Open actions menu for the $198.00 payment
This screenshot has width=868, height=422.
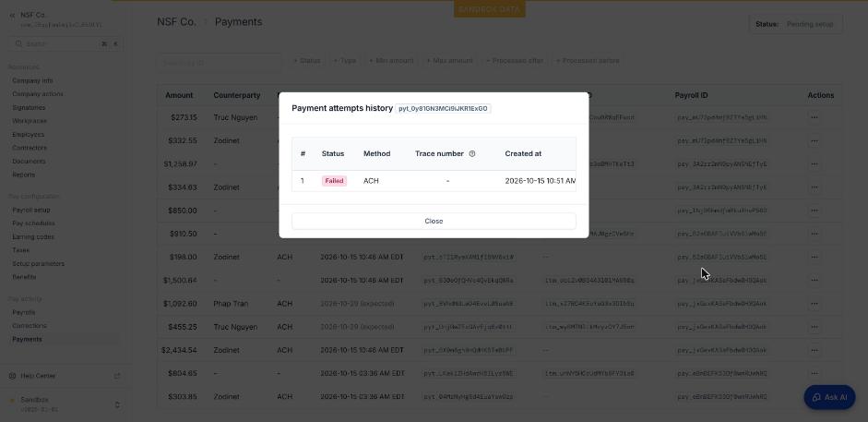(814, 257)
